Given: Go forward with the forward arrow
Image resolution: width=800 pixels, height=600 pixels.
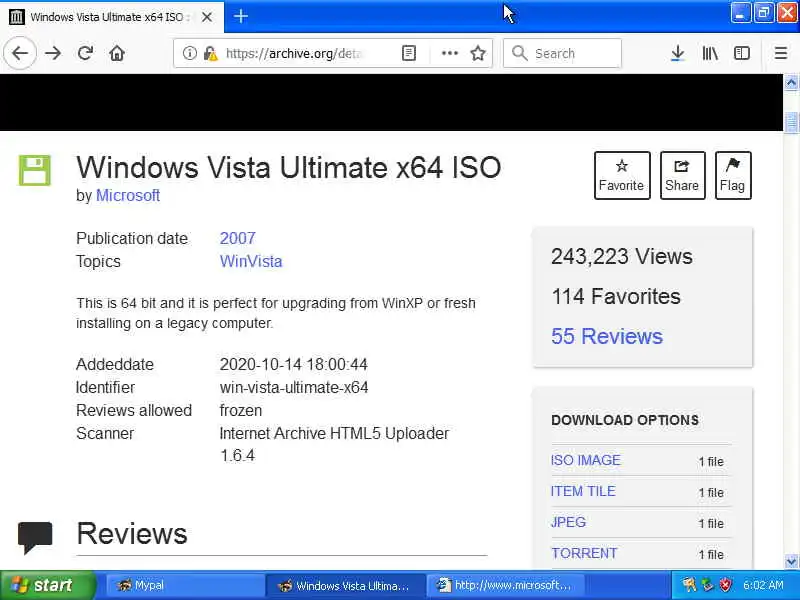Looking at the screenshot, I should [53, 53].
